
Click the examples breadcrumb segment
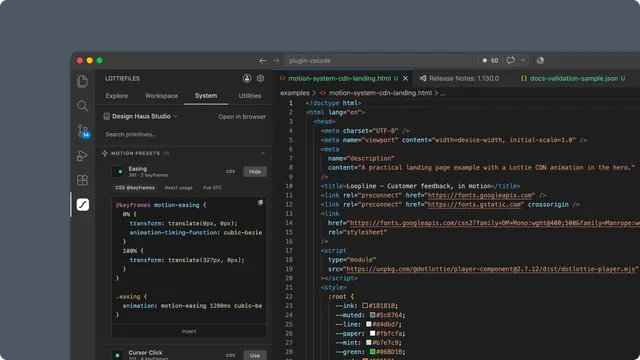point(295,93)
